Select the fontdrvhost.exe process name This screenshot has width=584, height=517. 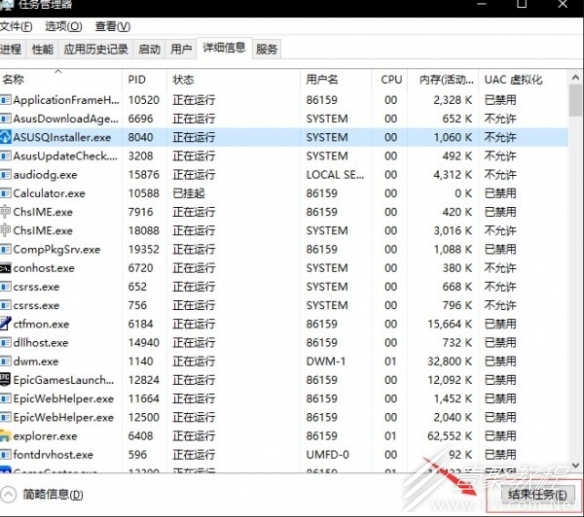tap(53, 455)
